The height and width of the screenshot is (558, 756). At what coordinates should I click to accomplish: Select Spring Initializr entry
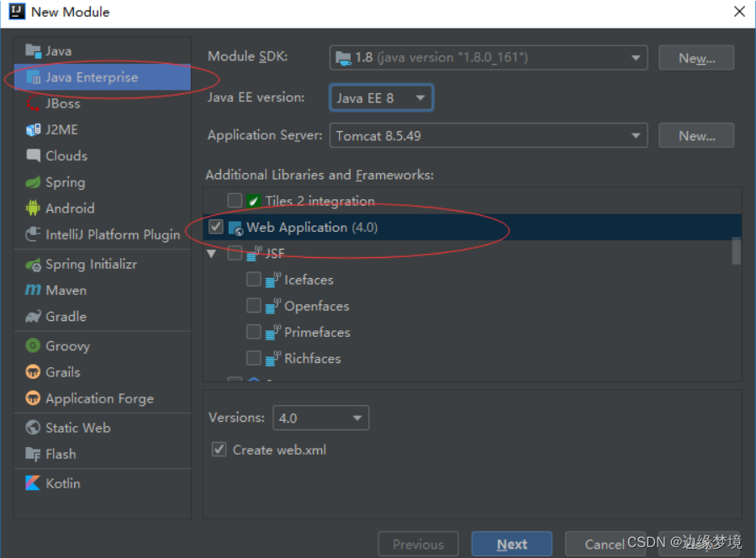coord(103,264)
